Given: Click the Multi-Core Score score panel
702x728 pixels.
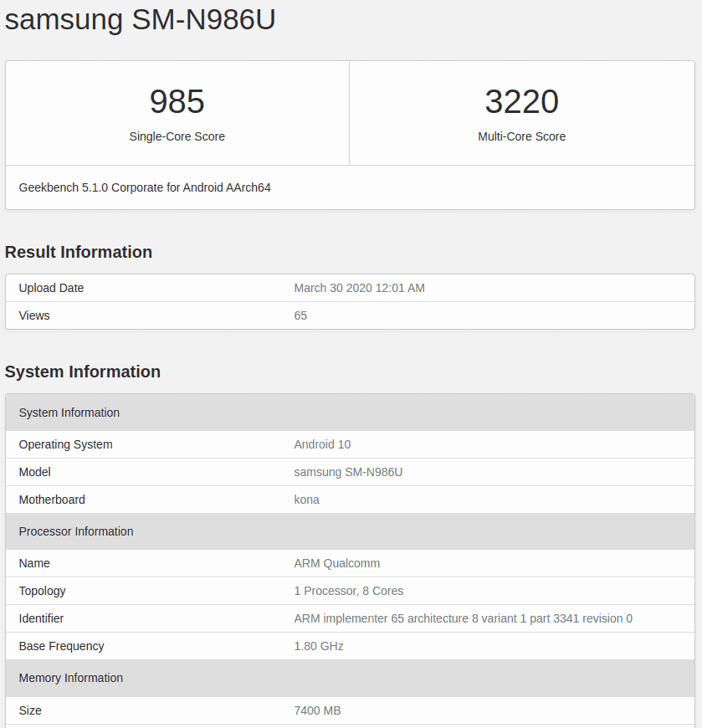Looking at the screenshot, I should click(521, 113).
